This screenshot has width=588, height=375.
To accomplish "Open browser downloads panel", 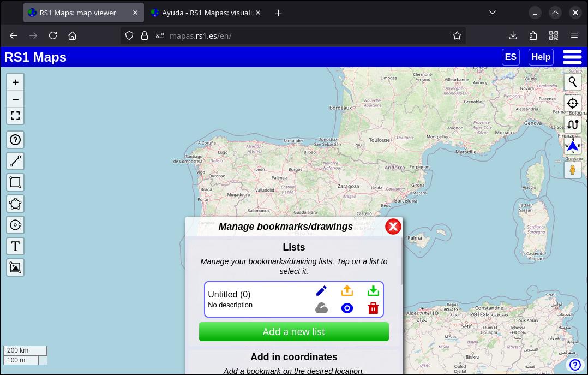I will pyautogui.click(x=513, y=35).
